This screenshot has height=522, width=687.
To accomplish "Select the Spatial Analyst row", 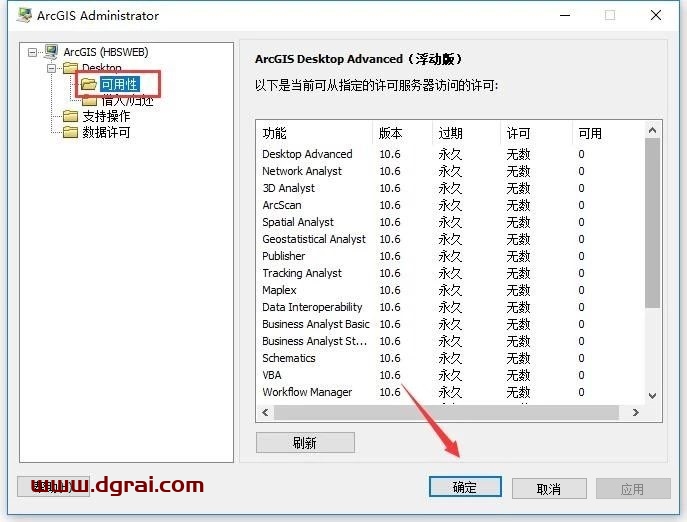I will 450,222.
